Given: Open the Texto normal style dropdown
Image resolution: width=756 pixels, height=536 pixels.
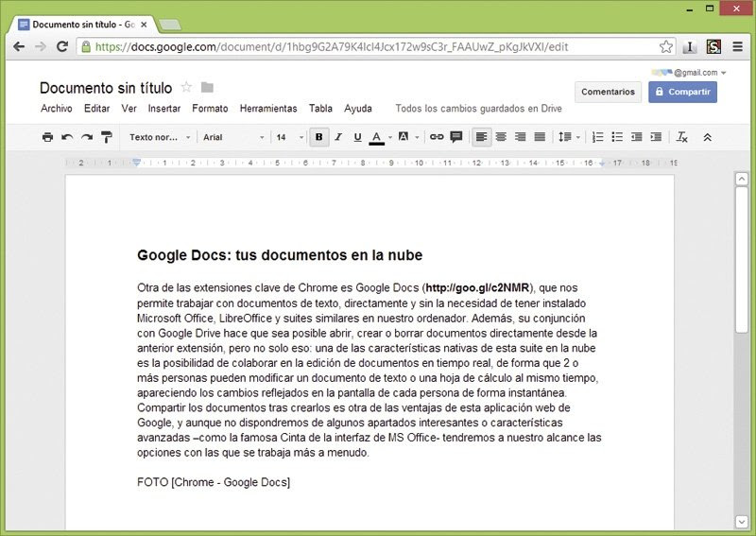Looking at the screenshot, I should [160, 137].
